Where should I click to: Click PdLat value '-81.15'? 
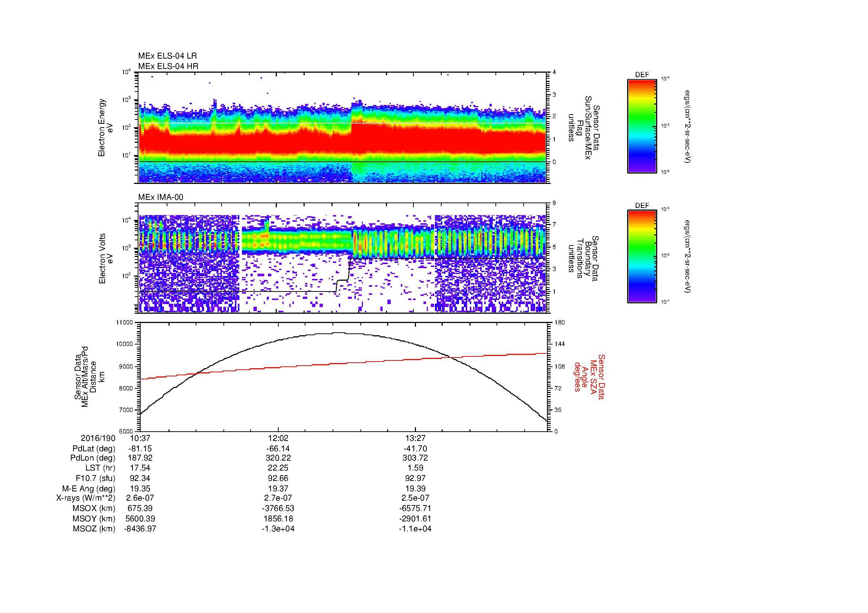[x=140, y=449]
